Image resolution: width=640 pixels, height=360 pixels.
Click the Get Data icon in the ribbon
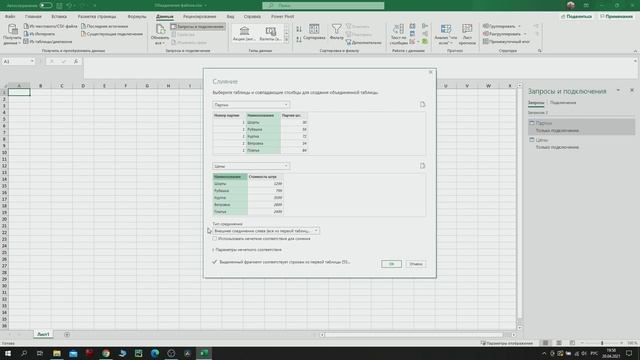click(x=12, y=30)
